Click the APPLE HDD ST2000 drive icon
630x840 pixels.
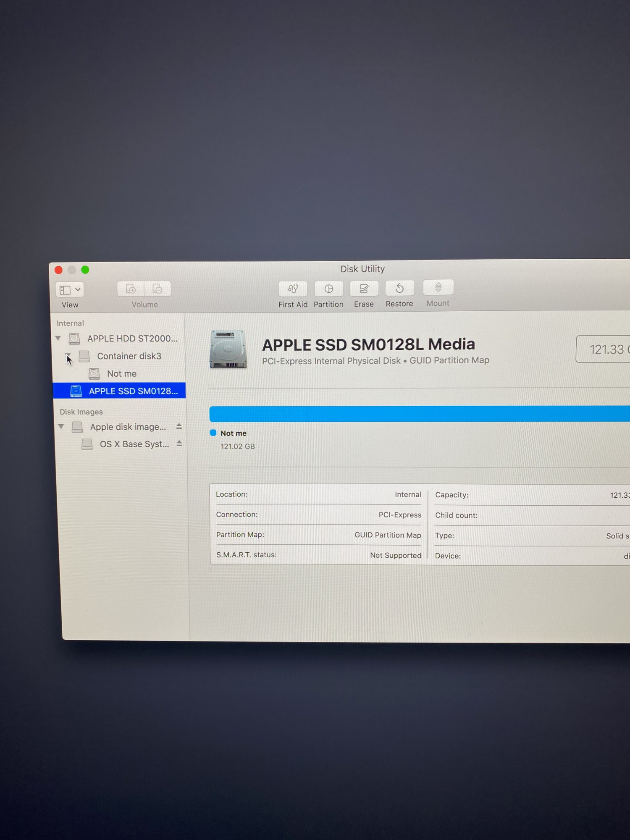[74, 339]
